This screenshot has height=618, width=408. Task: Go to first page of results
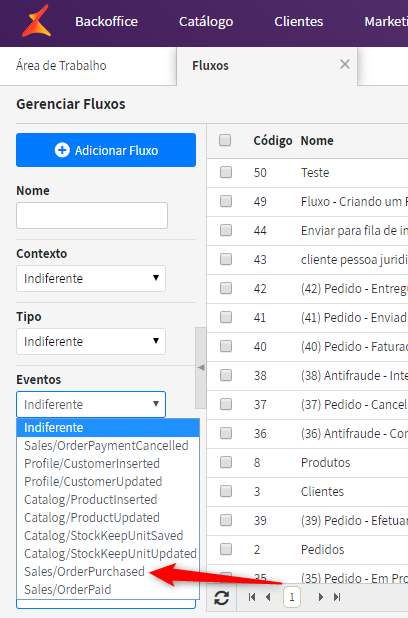[252, 597]
